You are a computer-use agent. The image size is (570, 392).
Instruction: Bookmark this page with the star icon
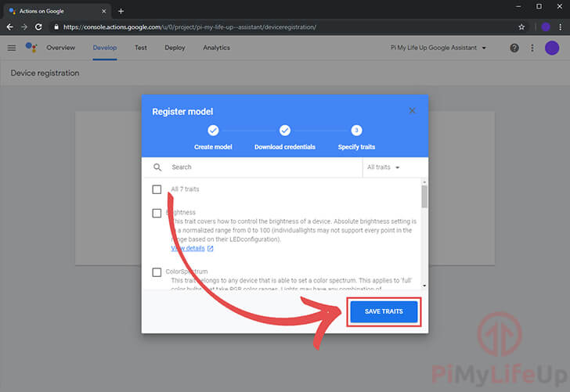[x=521, y=27]
